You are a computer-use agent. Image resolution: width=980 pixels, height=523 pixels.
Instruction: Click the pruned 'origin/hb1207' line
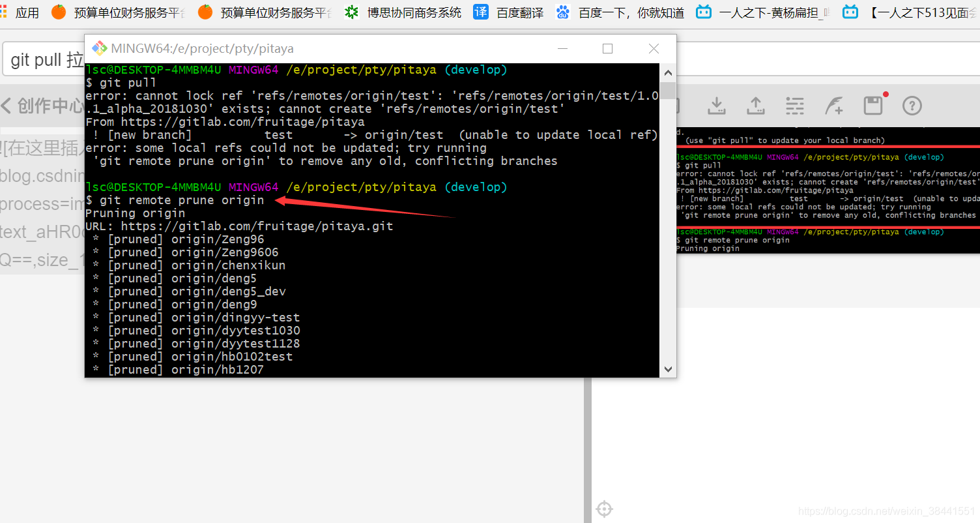pos(179,370)
